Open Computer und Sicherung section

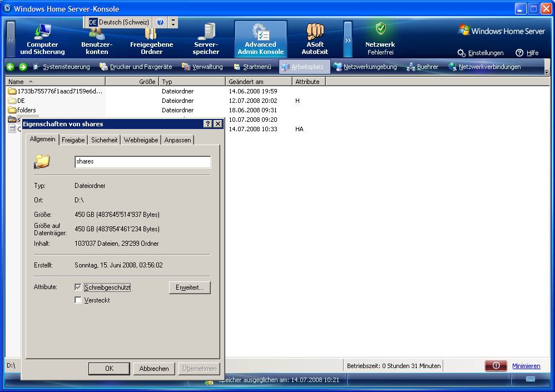click(42, 39)
